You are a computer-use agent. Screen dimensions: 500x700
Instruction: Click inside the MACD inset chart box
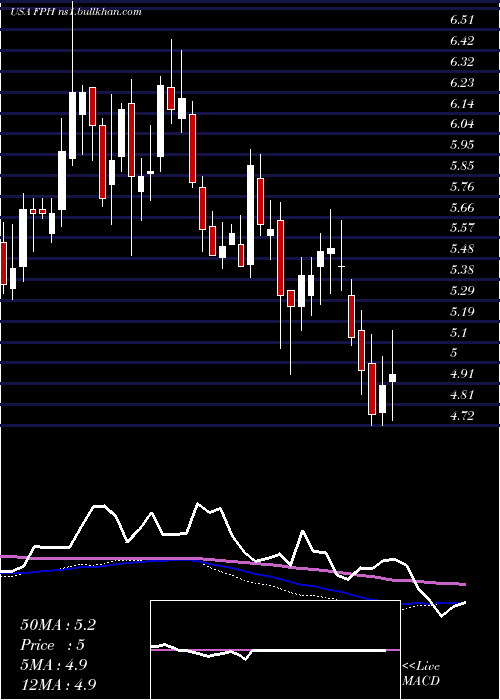click(x=275, y=650)
